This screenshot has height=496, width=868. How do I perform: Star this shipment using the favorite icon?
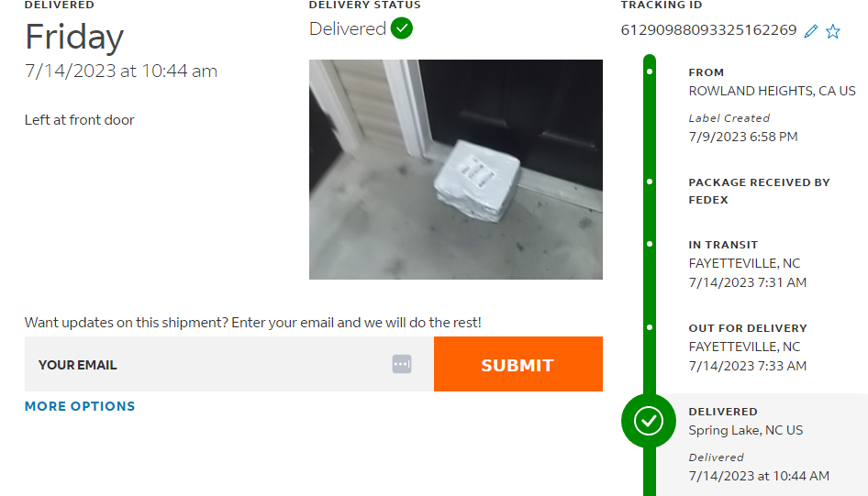point(832,31)
